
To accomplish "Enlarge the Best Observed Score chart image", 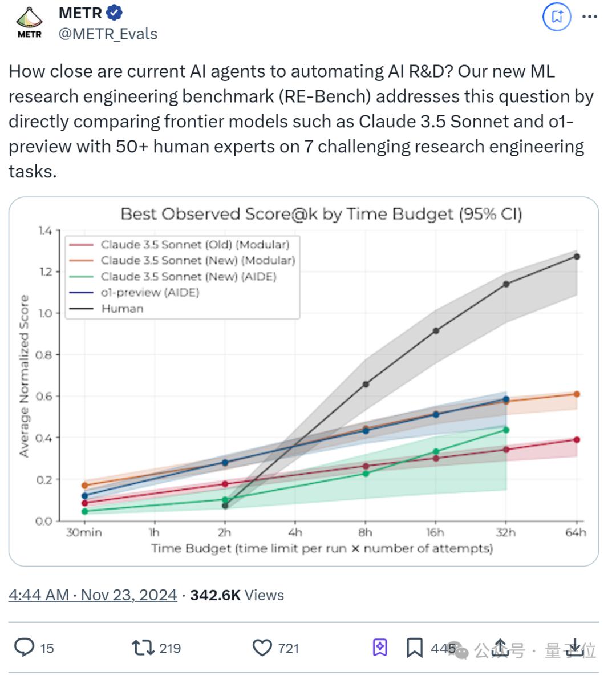I will click(303, 381).
